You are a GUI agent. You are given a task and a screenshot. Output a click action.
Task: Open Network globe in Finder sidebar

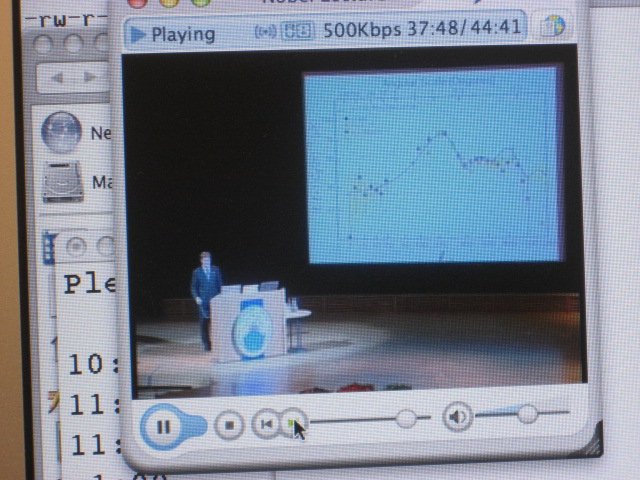[x=60, y=131]
